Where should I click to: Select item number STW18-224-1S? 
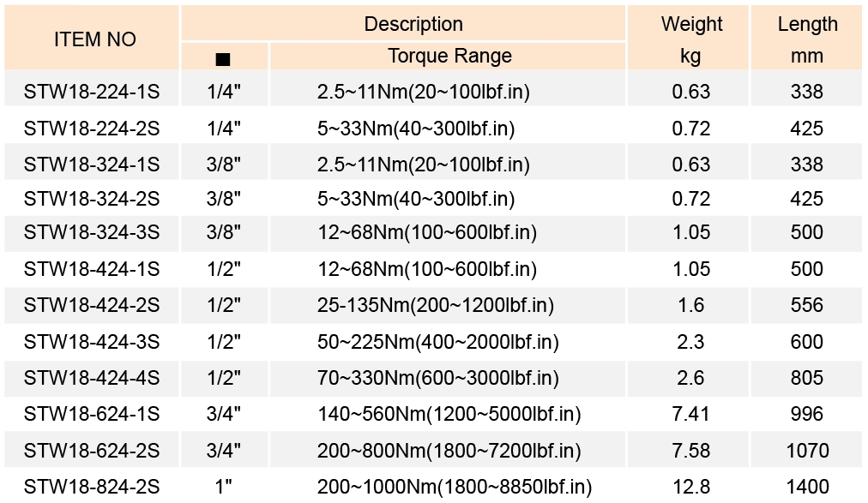(92, 92)
